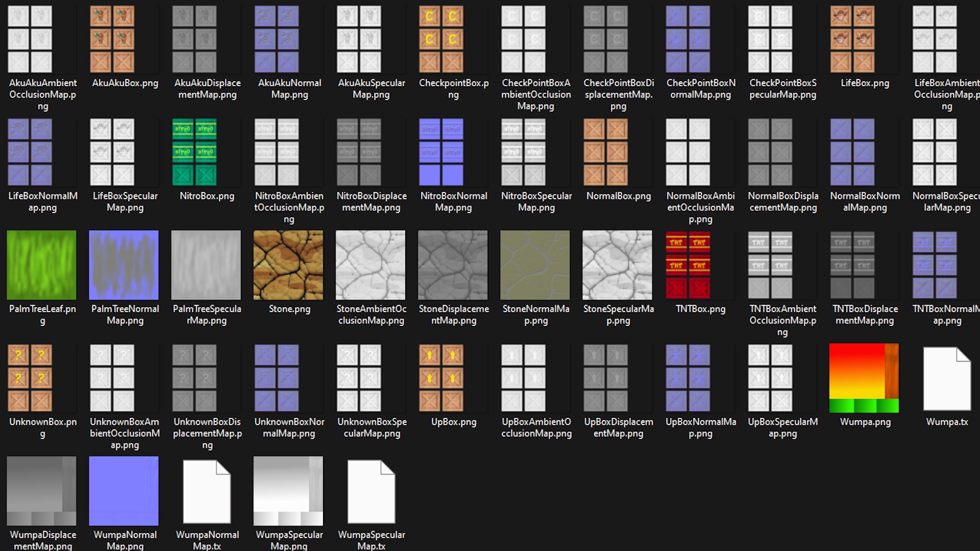Screen dimensions: 980x551
Task: Select the WumpaSpecularMap.tx file icon
Action: coord(371,491)
